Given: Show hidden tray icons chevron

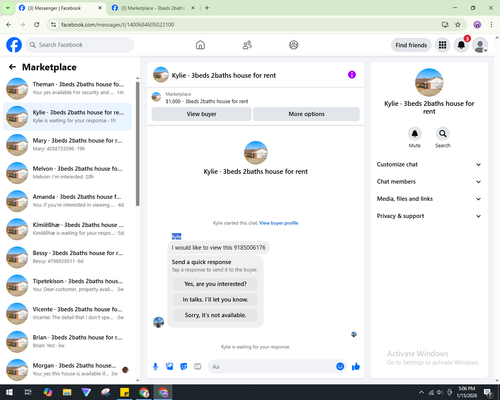Looking at the screenshot, I should click(x=421, y=392).
